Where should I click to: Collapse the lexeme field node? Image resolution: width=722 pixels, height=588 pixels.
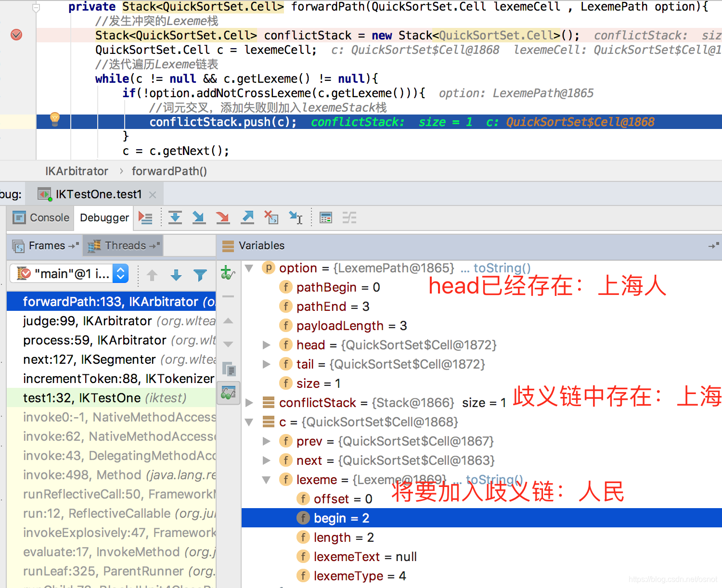(266, 480)
